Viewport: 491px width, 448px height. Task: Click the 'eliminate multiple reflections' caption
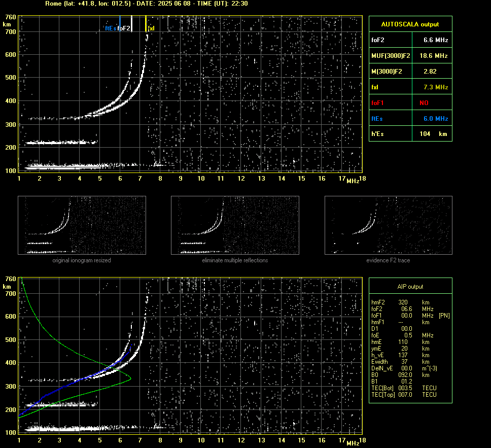pyautogui.click(x=235, y=260)
